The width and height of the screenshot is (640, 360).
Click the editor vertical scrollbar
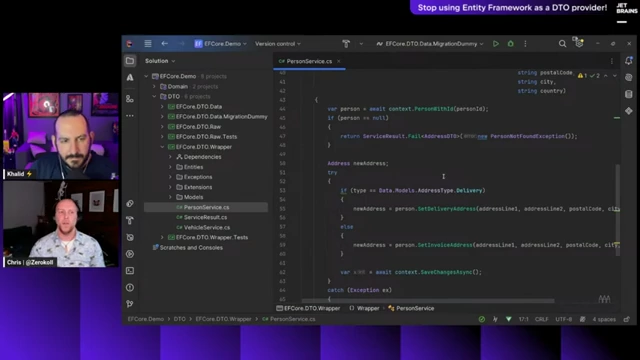point(618,209)
